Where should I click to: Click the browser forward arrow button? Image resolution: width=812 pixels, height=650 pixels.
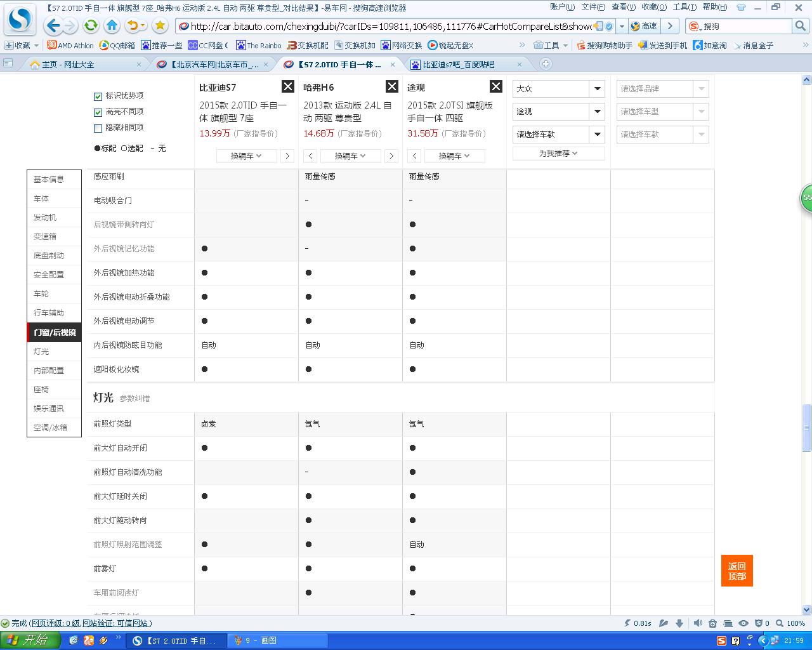pos(70,26)
